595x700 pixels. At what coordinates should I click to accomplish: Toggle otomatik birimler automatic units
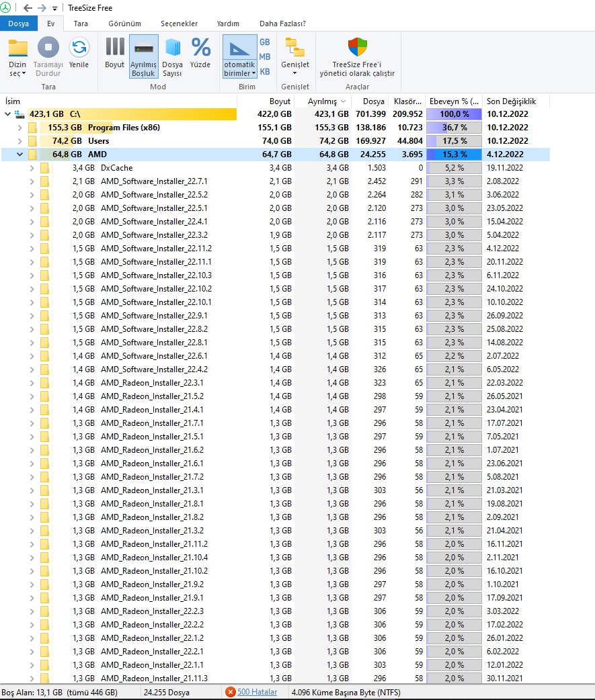(x=240, y=57)
